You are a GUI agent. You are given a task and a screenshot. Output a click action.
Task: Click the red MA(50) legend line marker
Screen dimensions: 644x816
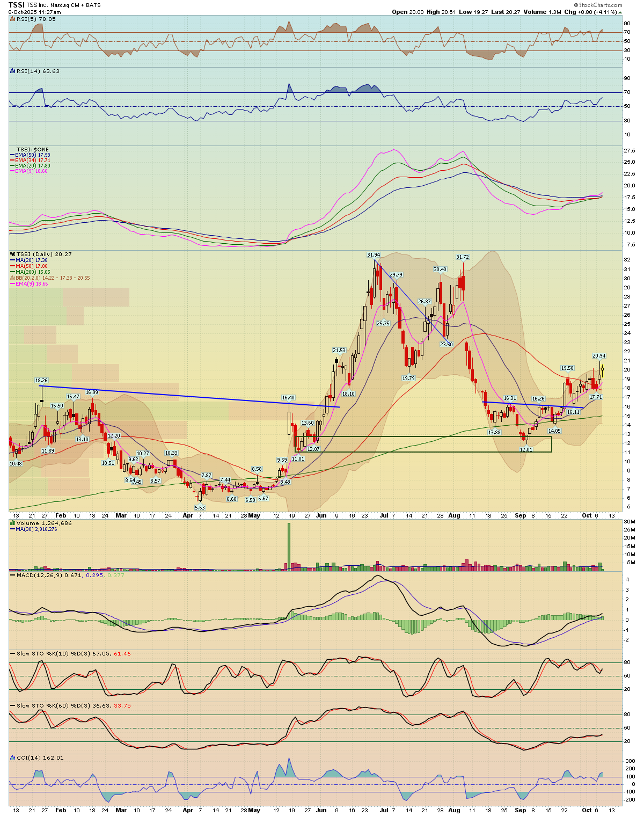12,266
